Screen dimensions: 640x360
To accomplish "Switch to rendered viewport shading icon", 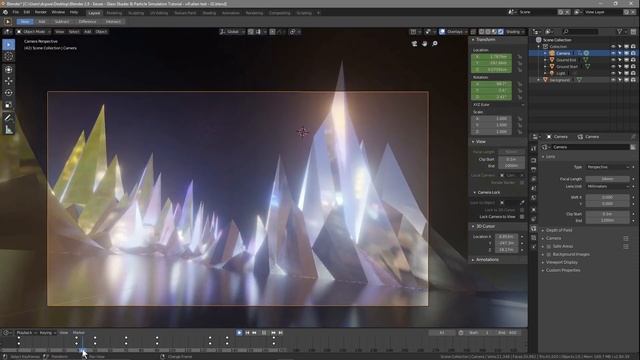I will coord(501,31).
